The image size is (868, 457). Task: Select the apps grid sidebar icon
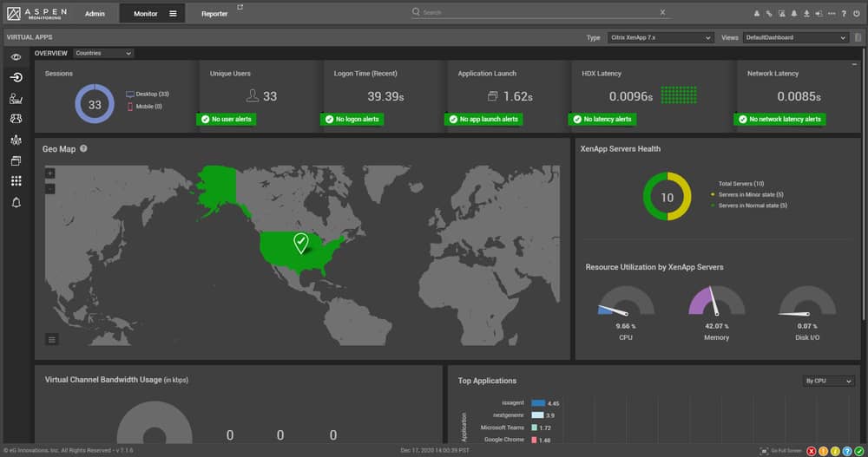16,181
